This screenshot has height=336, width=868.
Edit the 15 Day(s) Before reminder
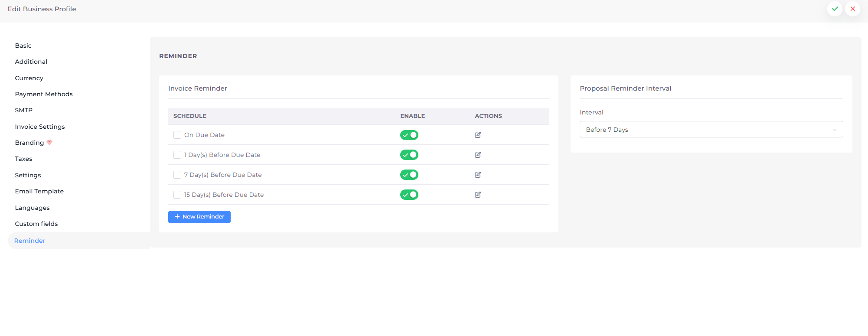(x=477, y=195)
